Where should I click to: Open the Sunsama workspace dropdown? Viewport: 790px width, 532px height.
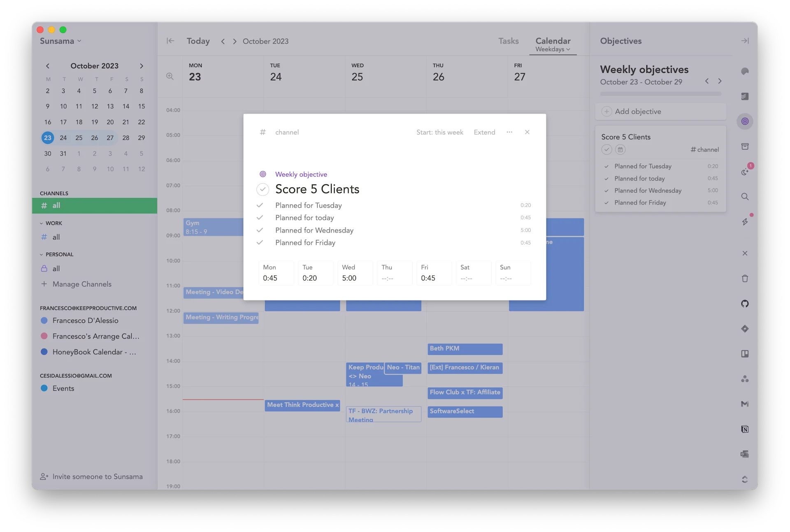tap(60, 41)
